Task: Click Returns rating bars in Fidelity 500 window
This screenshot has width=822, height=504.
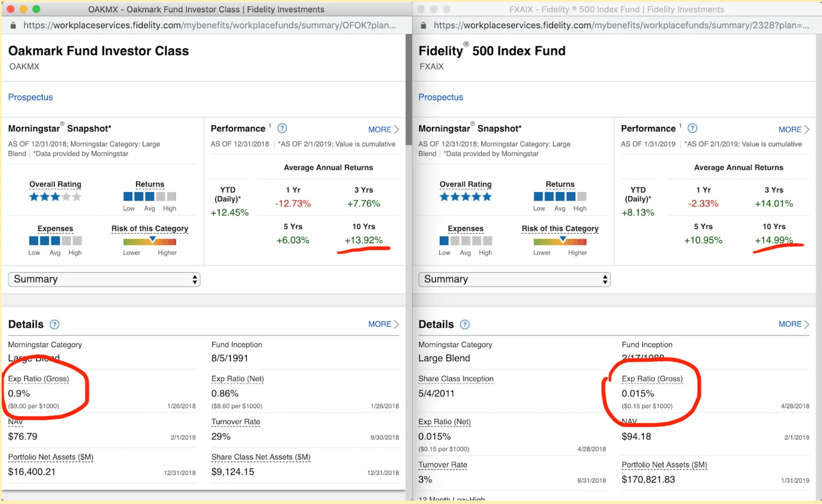Action: point(560,196)
